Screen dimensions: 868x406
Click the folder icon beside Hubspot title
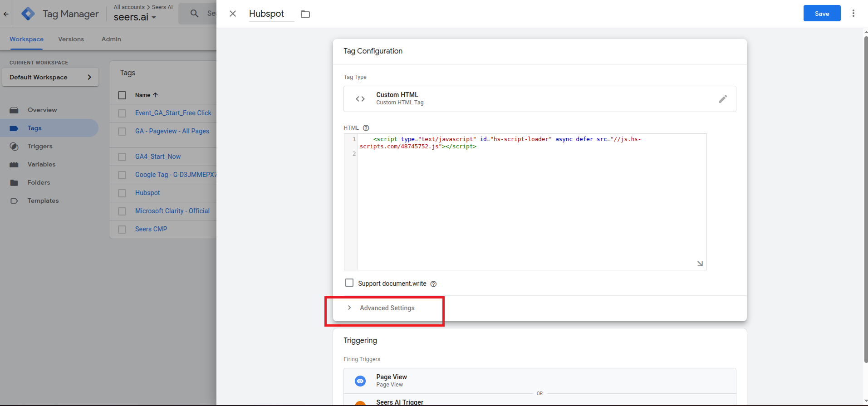pos(305,14)
